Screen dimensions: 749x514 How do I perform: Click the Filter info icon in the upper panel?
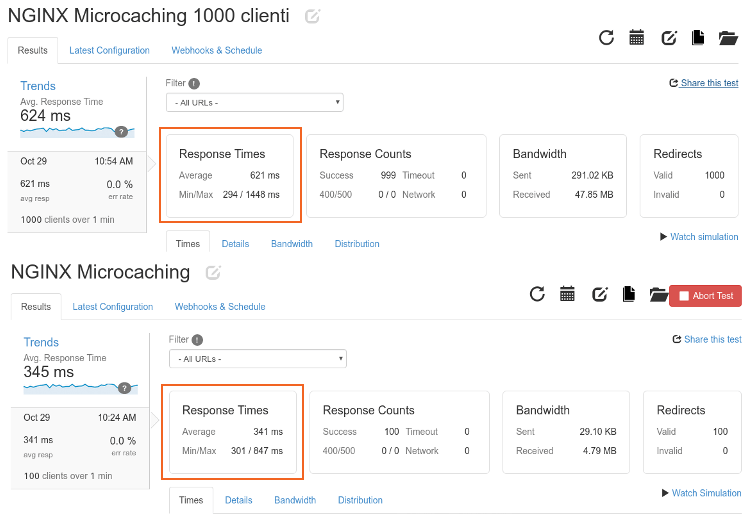[194, 84]
